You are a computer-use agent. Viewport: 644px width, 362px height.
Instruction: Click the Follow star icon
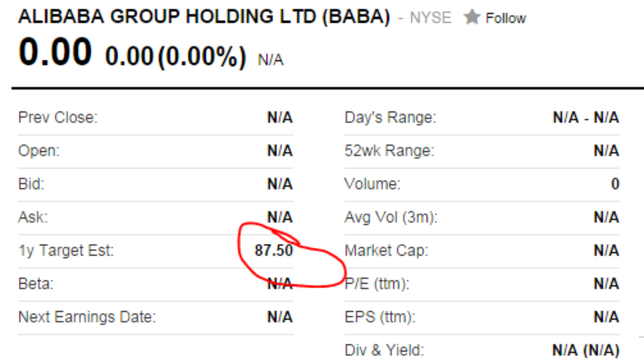[472, 18]
